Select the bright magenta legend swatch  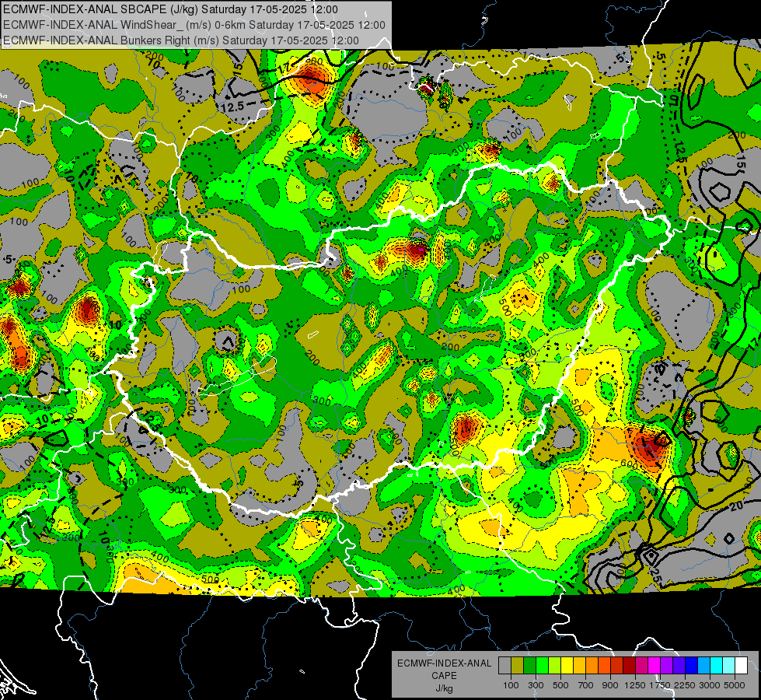click(x=655, y=666)
